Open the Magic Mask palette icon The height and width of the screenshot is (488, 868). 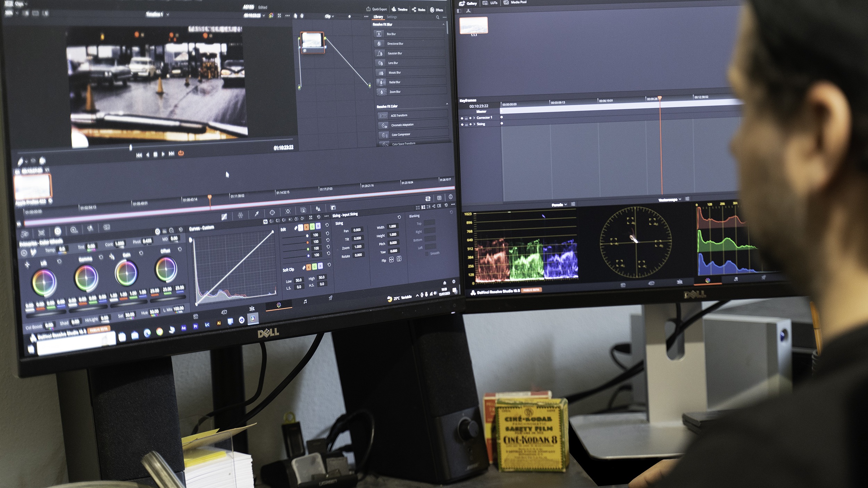(x=303, y=210)
